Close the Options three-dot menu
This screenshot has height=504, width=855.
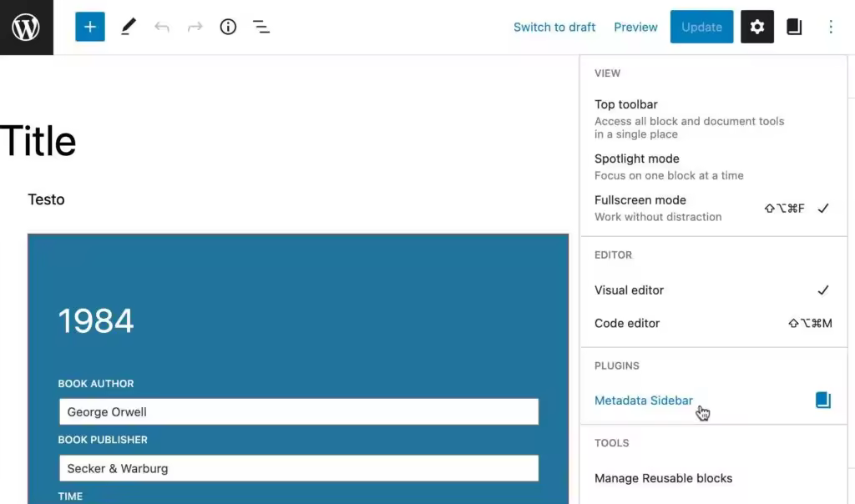[x=831, y=27]
